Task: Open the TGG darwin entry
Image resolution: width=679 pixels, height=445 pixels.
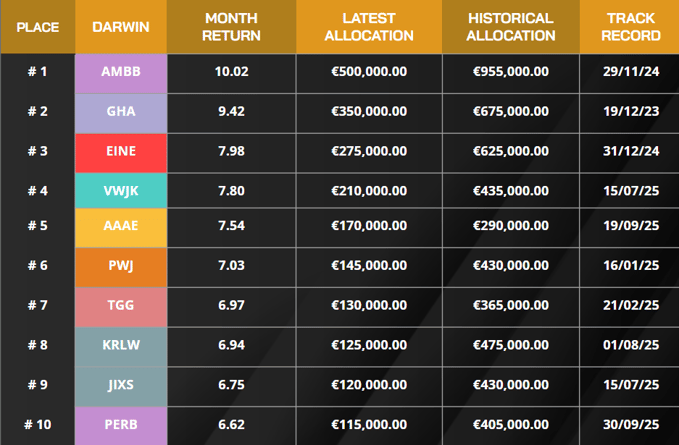Action: [121, 307]
